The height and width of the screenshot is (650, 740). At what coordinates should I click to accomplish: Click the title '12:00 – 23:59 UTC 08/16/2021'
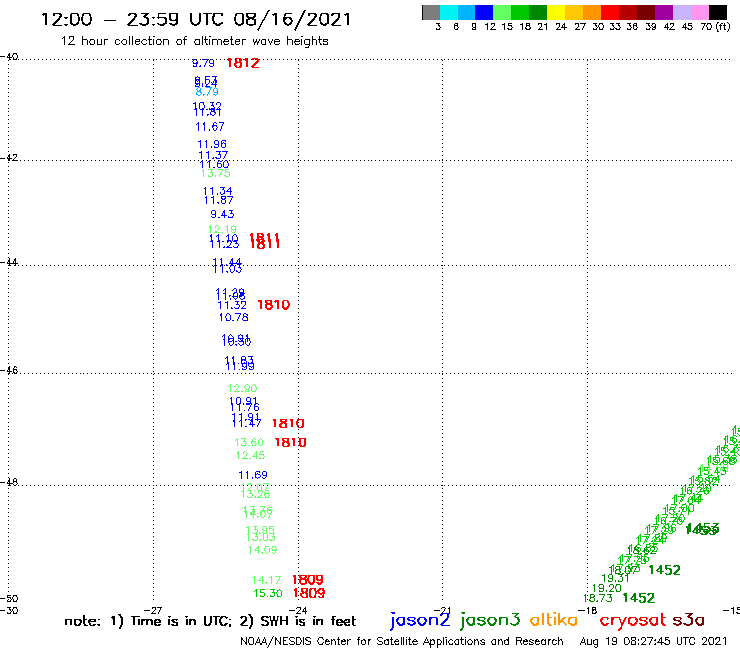coord(196,19)
